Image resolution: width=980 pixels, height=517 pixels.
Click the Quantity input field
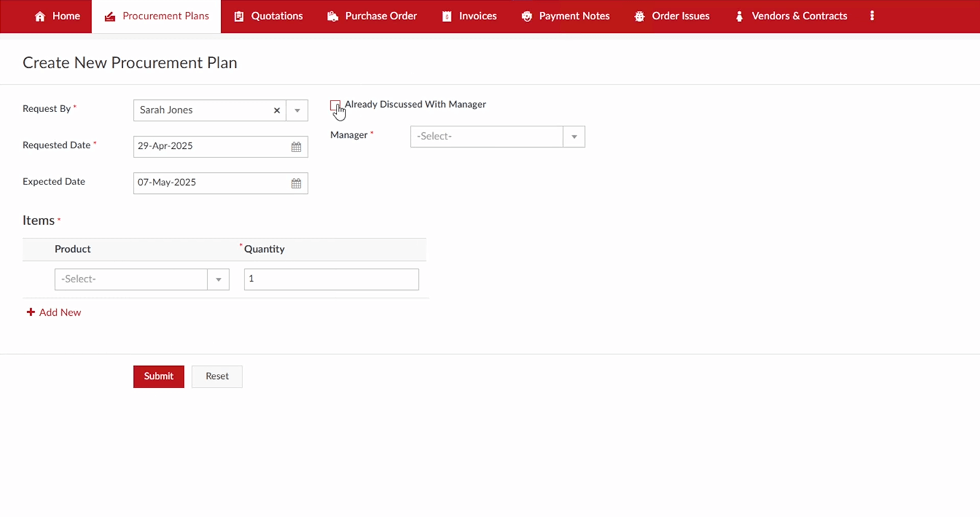coord(331,279)
